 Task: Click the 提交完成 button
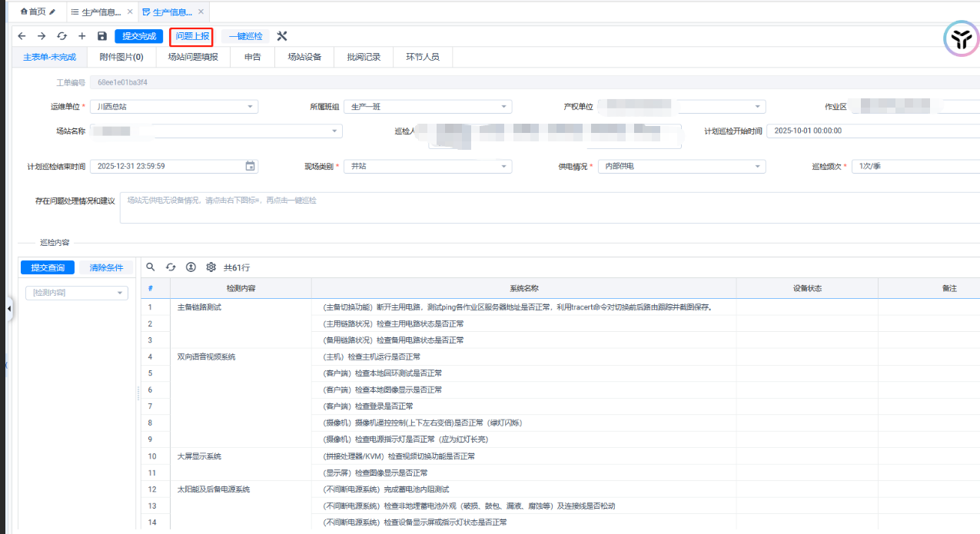click(x=139, y=36)
